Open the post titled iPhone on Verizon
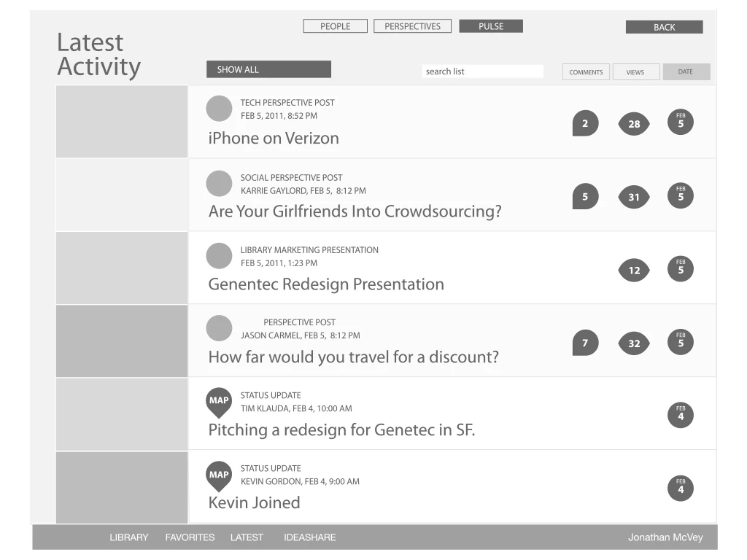The image size is (747, 560). click(274, 138)
